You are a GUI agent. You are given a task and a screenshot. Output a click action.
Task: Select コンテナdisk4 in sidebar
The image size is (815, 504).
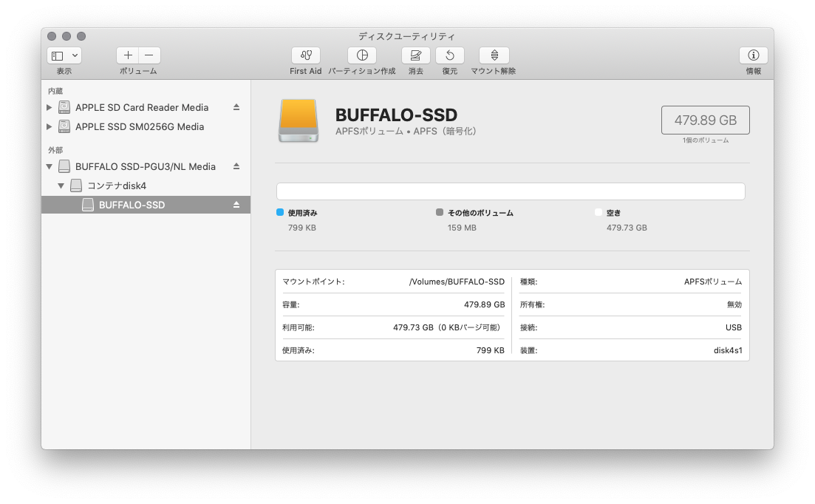(x=146, y=185)
